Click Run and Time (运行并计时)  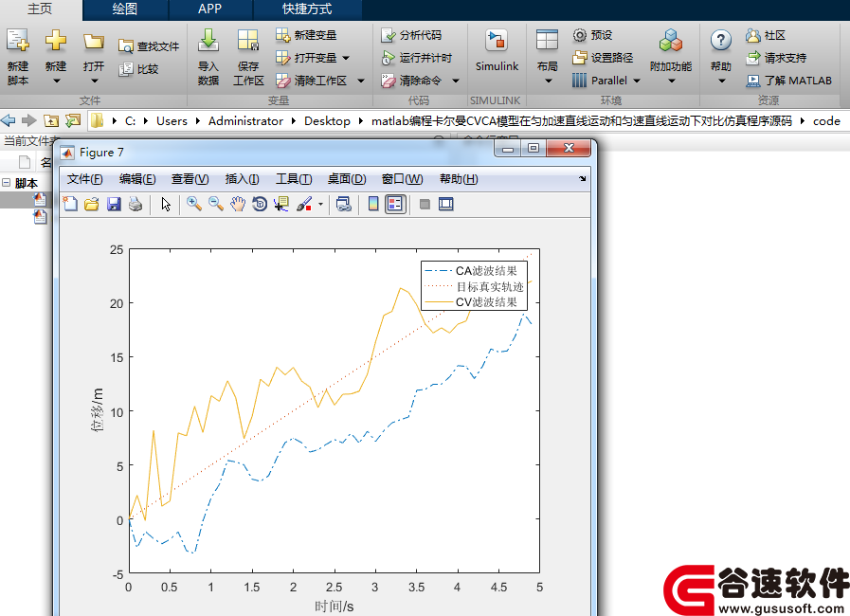pos(416,58)
